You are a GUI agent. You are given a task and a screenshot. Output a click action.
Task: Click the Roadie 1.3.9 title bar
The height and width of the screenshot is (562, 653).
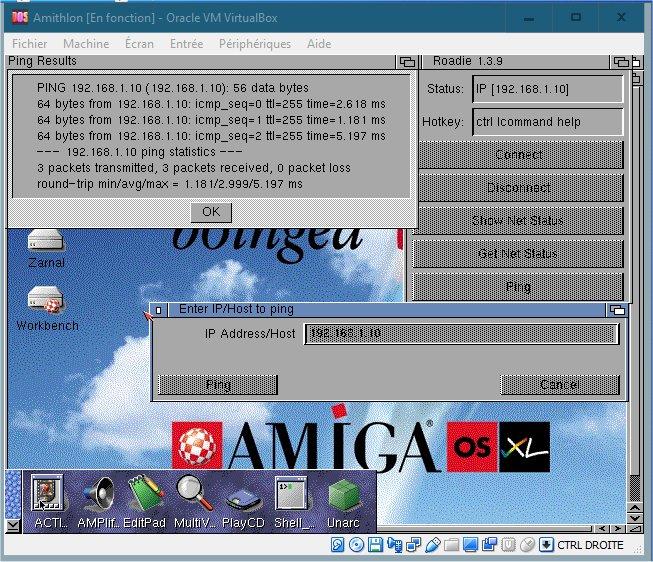pos(515,62)
